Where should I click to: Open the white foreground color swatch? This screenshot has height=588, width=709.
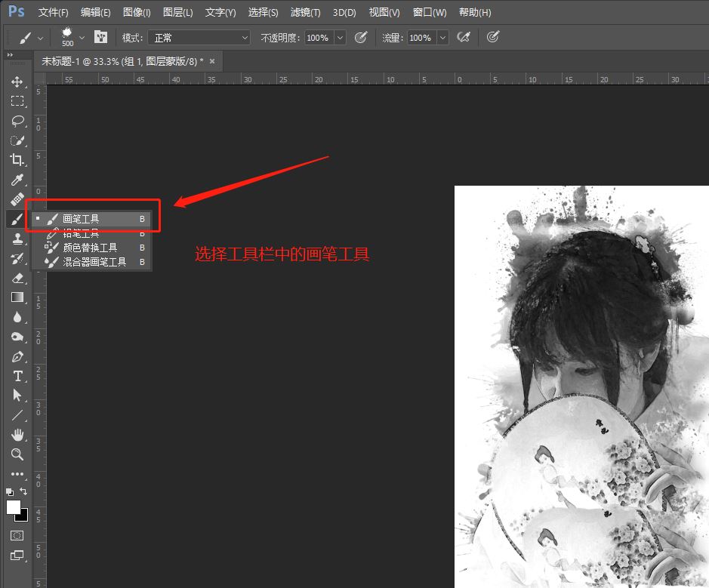(x=13, y=507)
